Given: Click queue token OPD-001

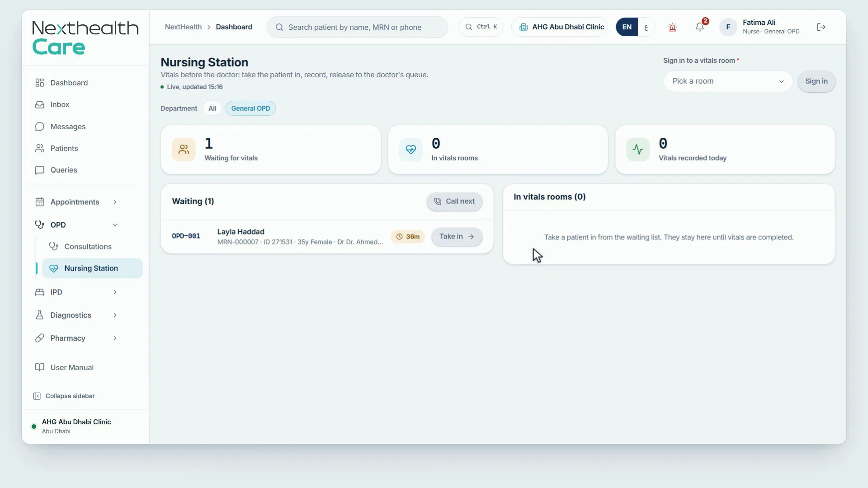Looking at the screenshot, I should 186,236.
